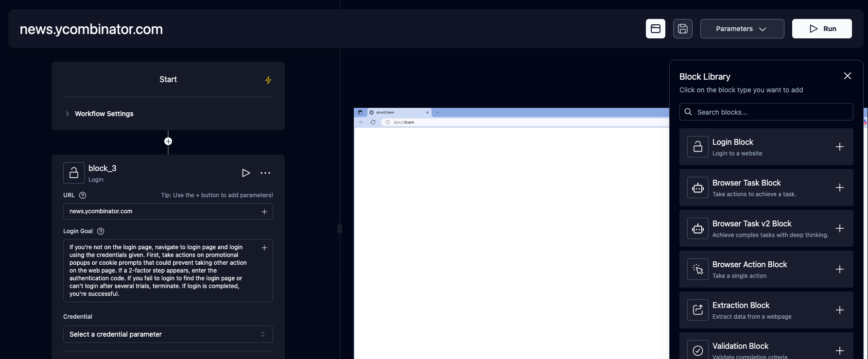The height and width of the screenshot is (359, 868).
Task: Click Login Goal help icon
Action: click(x=101, y=231)
